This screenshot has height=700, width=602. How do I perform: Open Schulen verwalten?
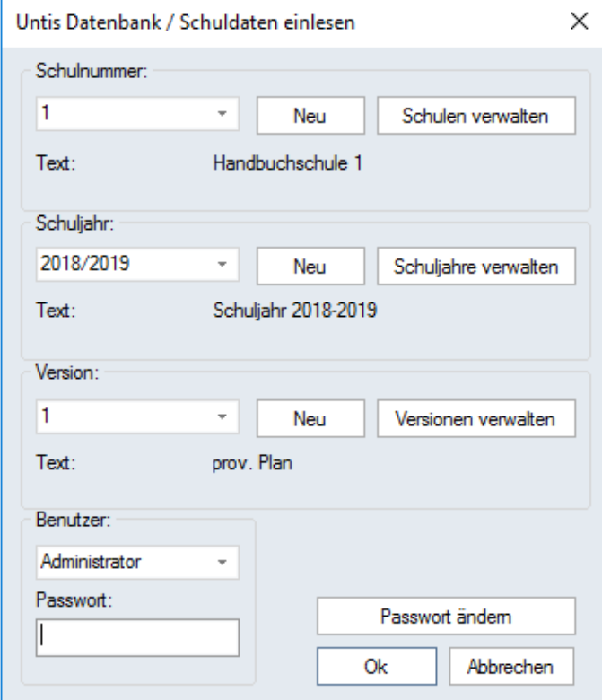click(x=476, y=116)
